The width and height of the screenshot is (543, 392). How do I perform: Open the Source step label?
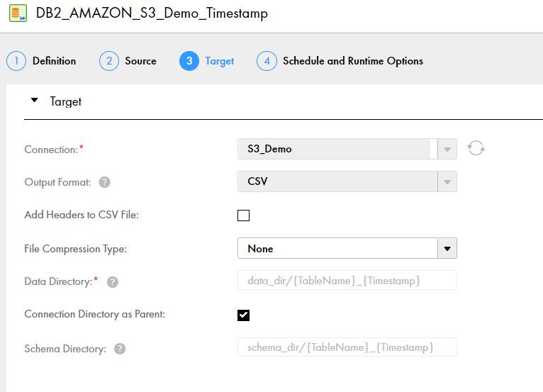140,61
